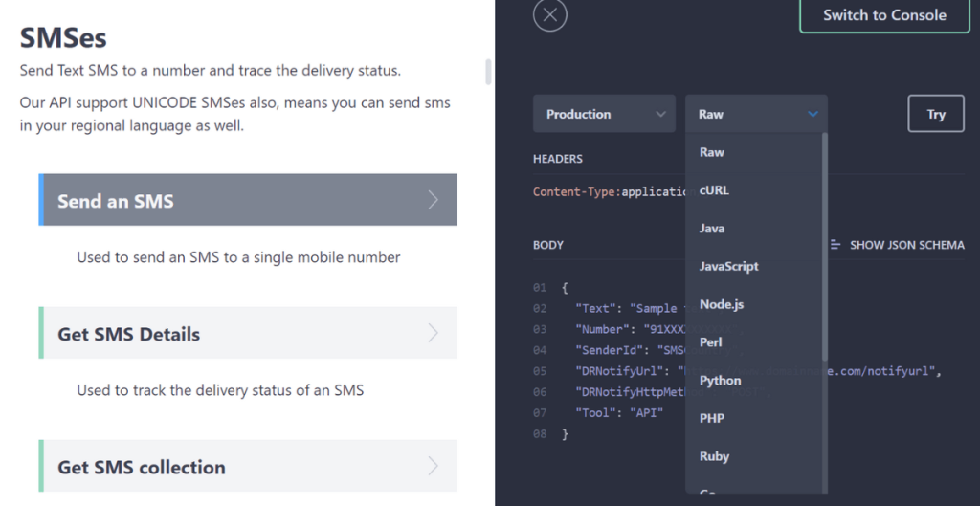Pick PHP as the code language
The image size is (980, 506).
tap(711, 418)
